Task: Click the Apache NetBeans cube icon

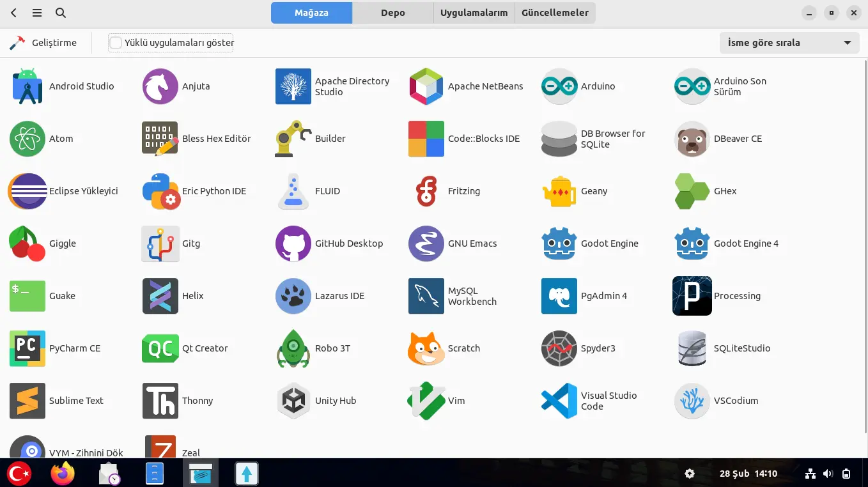Action: coord(426,86)
